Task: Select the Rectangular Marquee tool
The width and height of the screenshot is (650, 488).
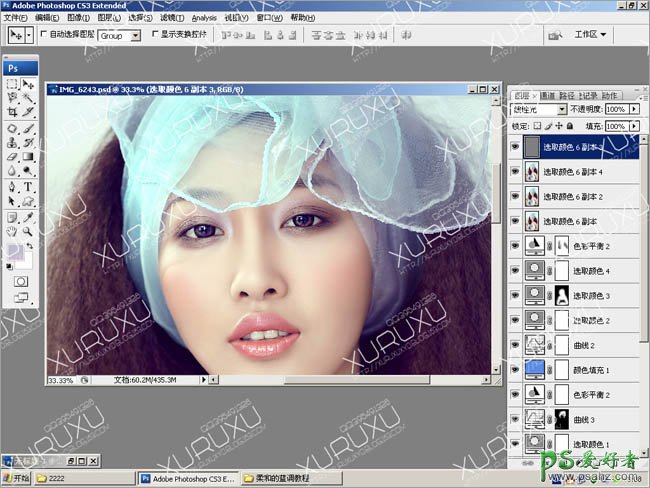Action: coord(12,84)
